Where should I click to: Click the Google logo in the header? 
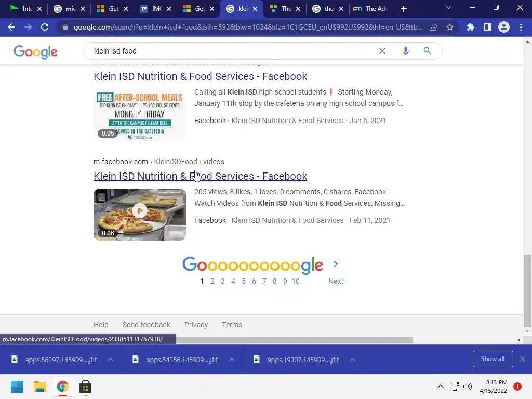(x=36, y=51)
